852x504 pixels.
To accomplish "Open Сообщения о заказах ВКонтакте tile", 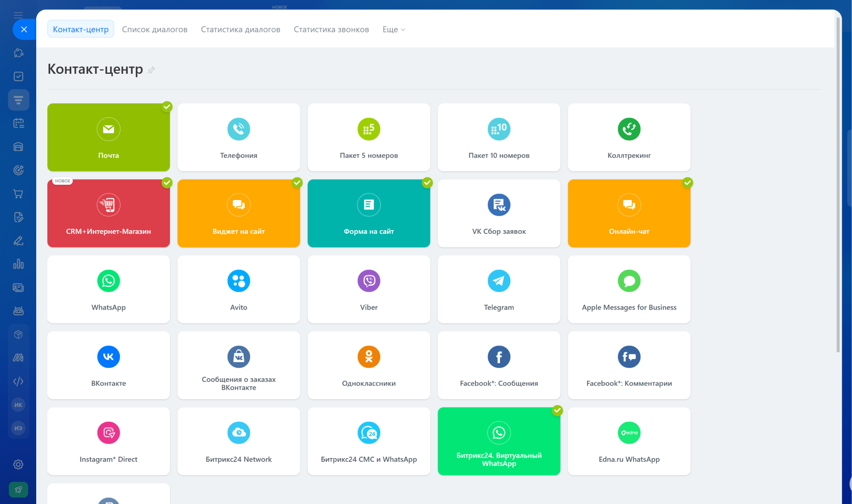I will pyautogui.click(x=239, y=365).
